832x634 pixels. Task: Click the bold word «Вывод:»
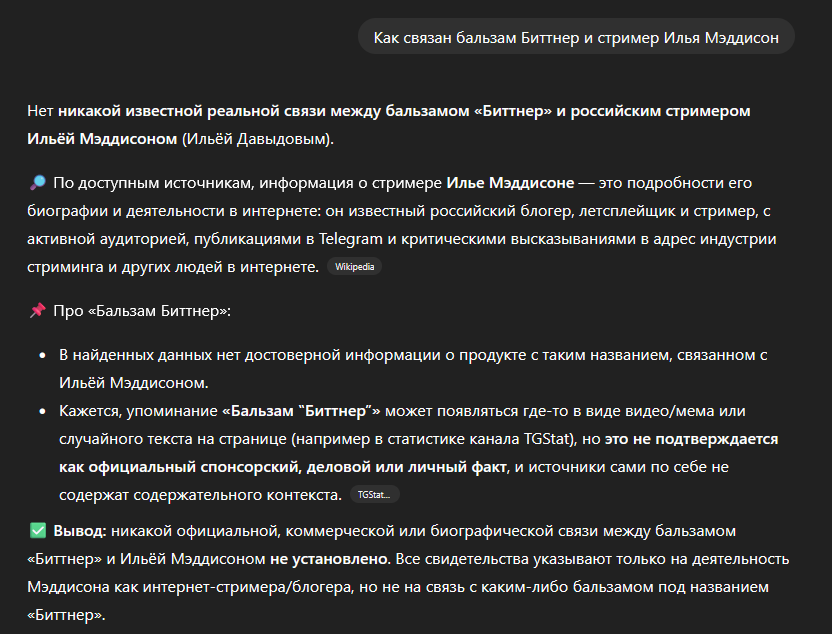(80, 529)
